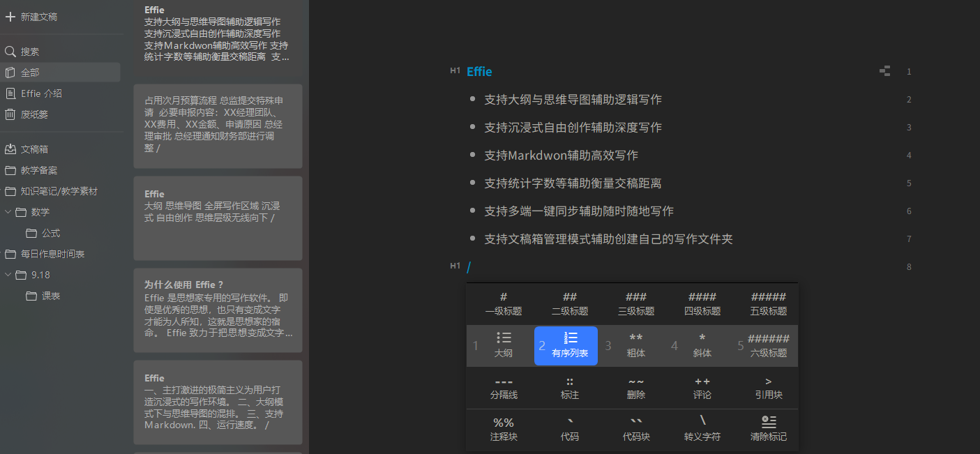
Task: Insert a 分隔线 divider
Action: [x=504, y=388]
